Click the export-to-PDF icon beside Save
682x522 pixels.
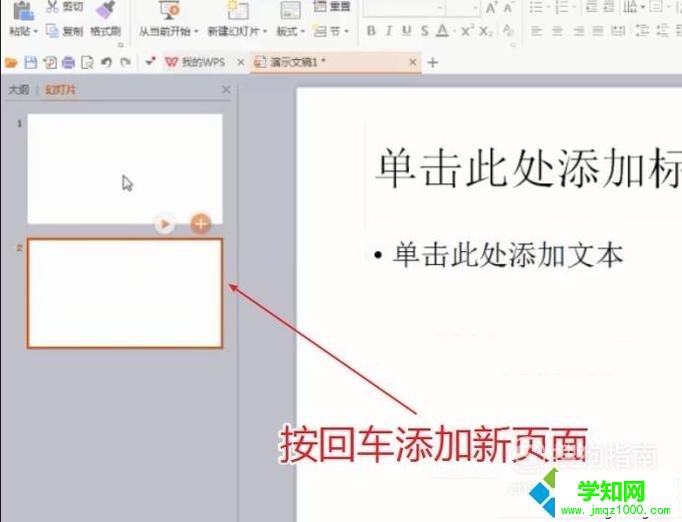click(50, 63)
